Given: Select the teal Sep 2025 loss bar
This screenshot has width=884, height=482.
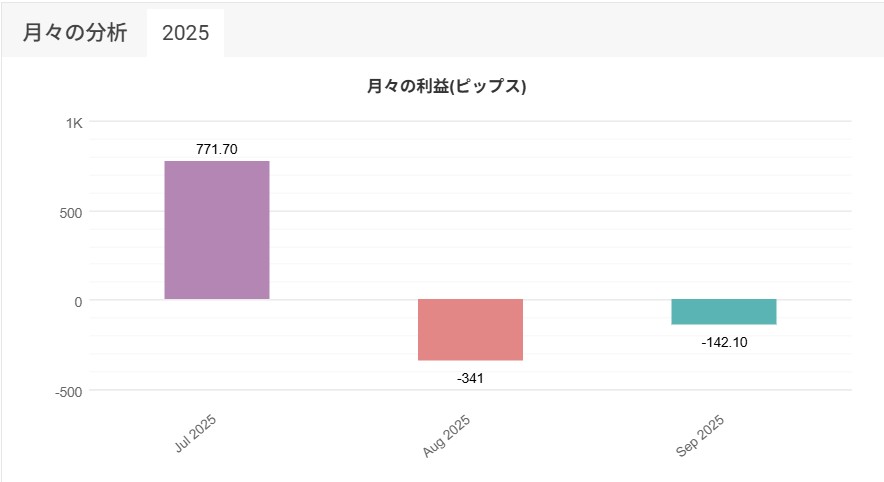Looking at the screenshot, I should (x=723, y=312).
